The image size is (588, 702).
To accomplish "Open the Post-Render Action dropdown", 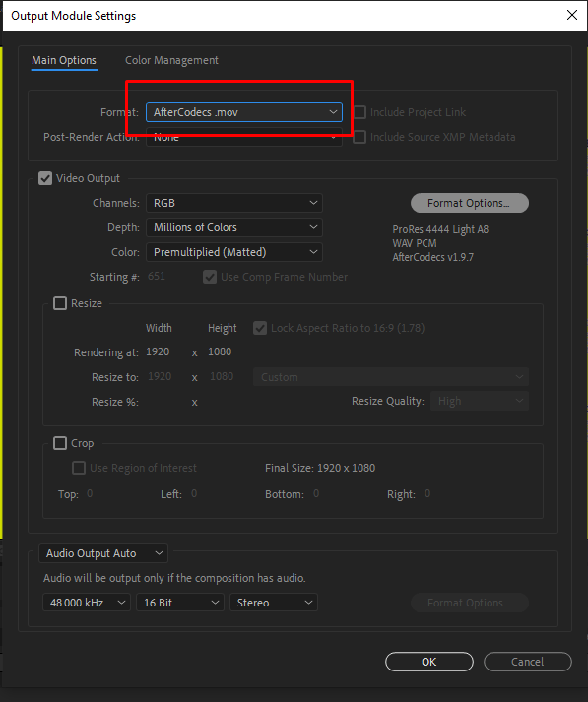I will [244, 137].
